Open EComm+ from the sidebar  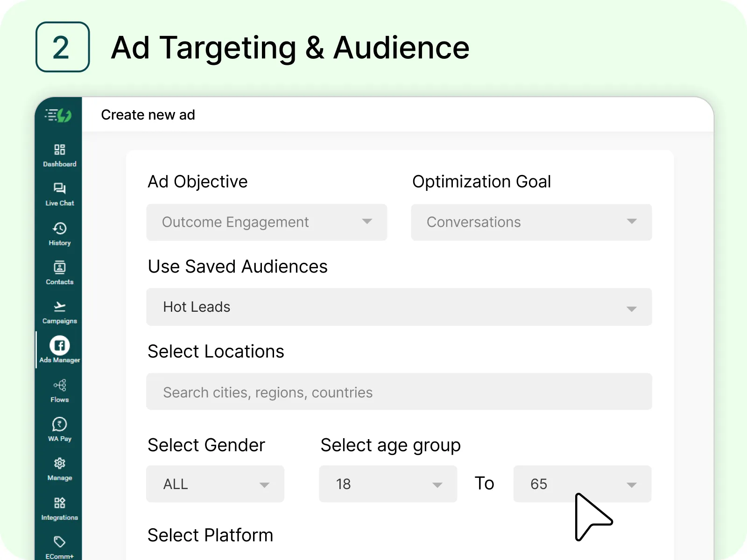click(x=59, y=545)
